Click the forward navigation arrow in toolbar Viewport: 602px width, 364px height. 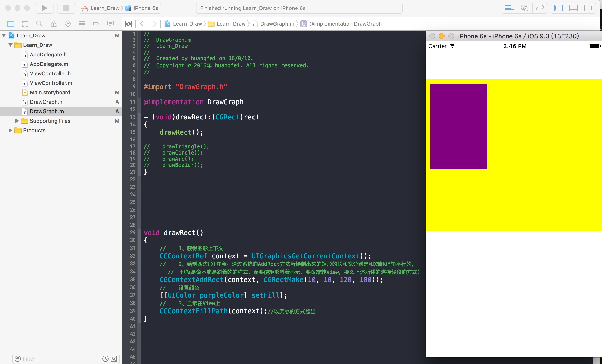click(155, 24)
